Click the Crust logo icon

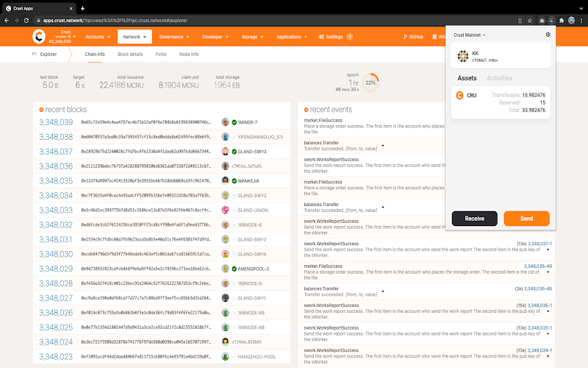click(39, 36)
